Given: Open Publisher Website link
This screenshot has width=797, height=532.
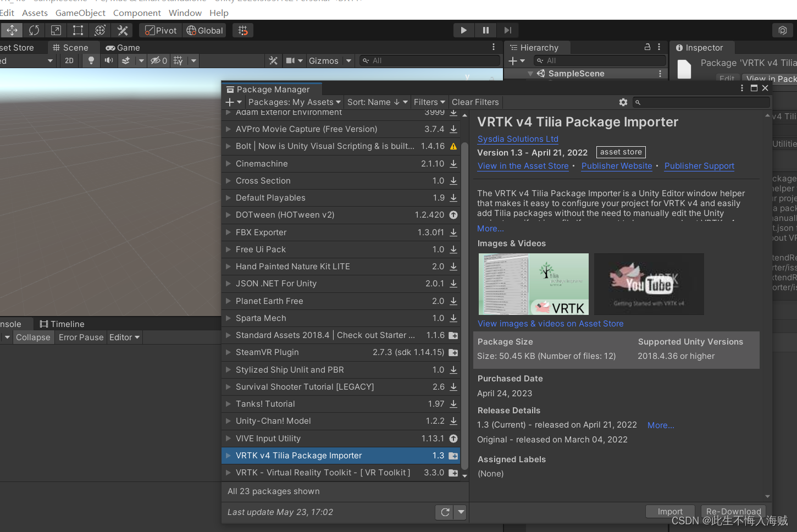Looking at the screenshot, I should [x=617, y=166].
